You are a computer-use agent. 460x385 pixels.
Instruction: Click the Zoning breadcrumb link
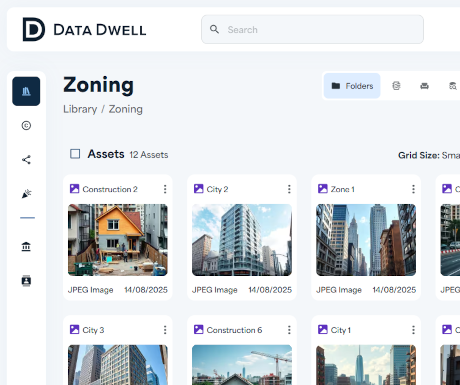tap(126, 109)
